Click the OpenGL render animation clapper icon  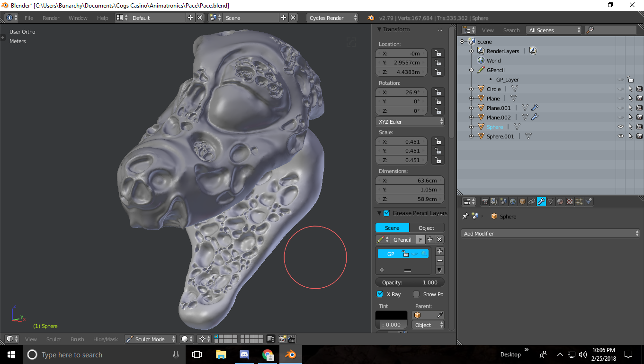tap(292, 339)
